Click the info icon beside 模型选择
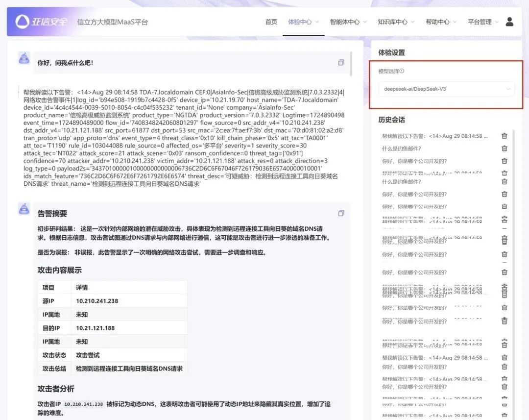 point(402,71)
